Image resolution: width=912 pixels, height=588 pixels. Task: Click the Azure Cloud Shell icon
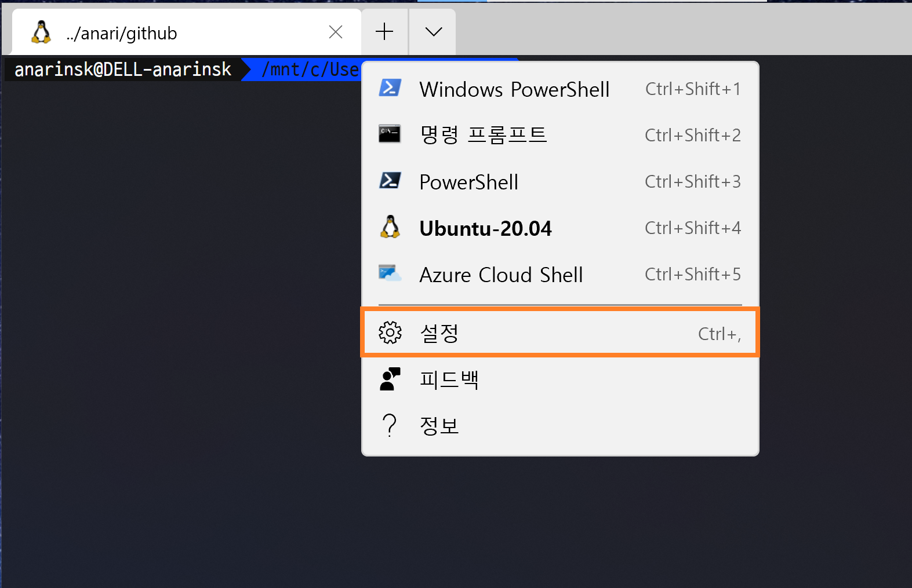(390, 273)
